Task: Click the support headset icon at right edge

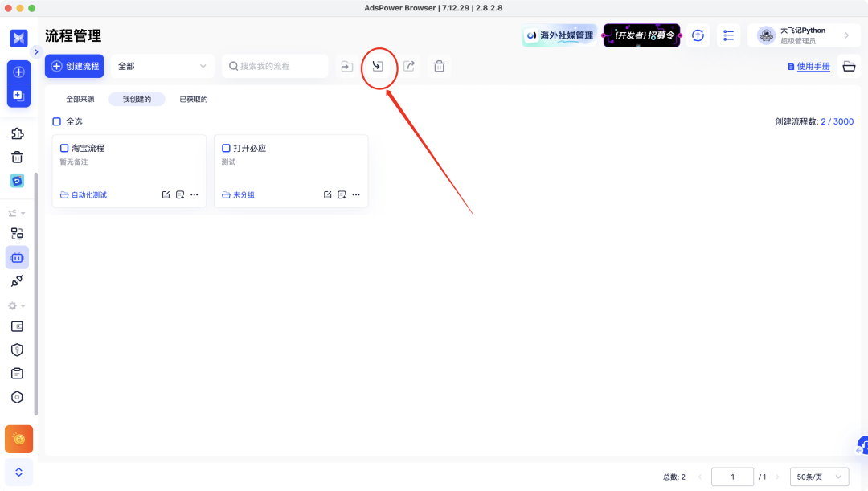Action: click(862, 445)
